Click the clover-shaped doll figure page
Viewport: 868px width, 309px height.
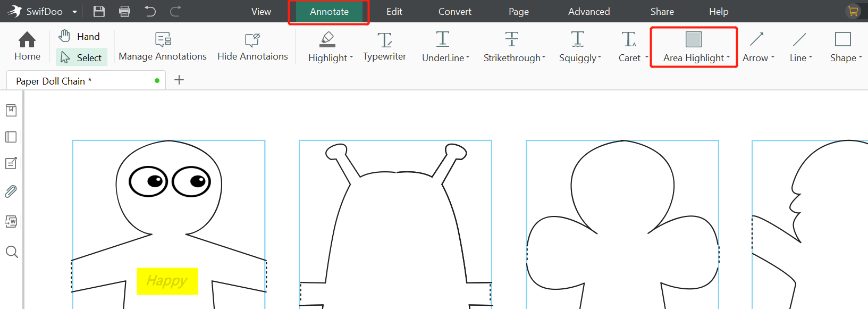[x=622, y=224]
